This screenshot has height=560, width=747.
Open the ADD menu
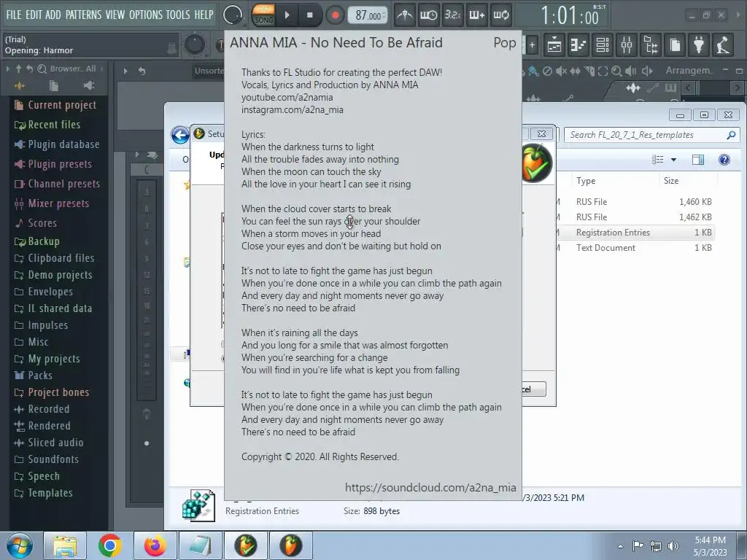pyautogui.click(x=53, y=15)
